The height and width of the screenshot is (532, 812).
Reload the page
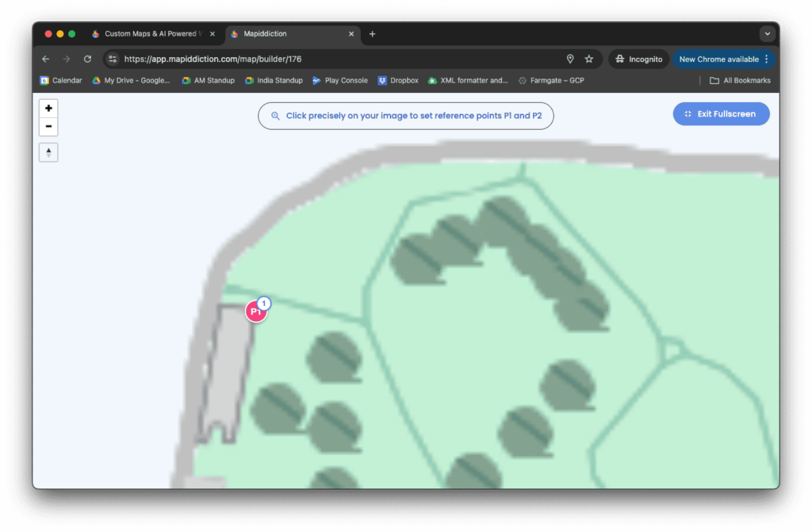click(x=87, y=59)
